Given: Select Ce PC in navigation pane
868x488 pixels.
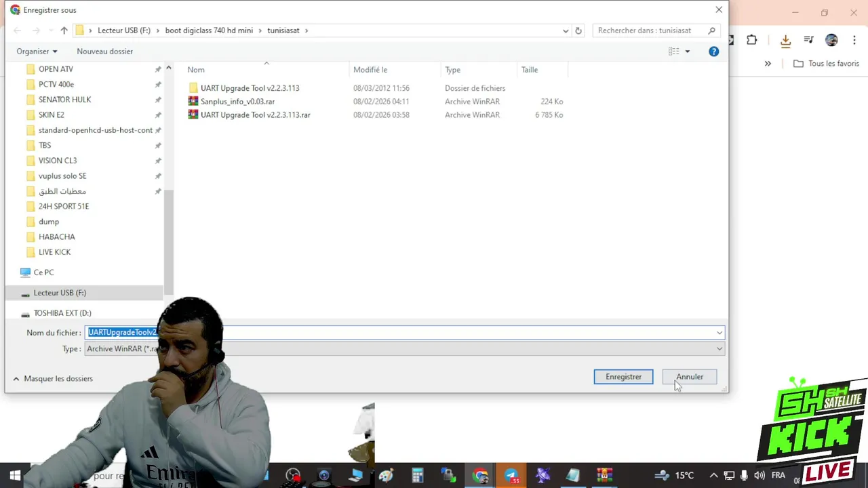Looking at the screenshot, I should tap(43, 272).
